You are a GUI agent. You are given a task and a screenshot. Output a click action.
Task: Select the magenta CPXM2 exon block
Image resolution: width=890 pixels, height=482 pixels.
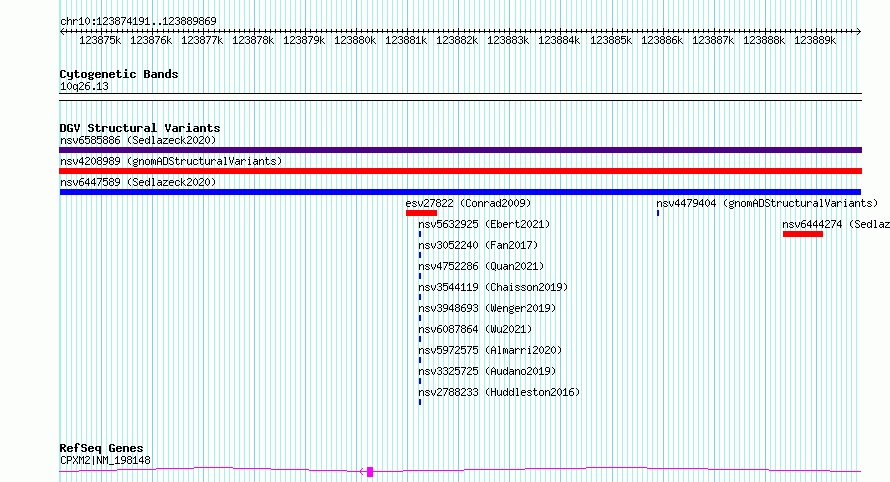pyautogui.click(x=370, y=472)
